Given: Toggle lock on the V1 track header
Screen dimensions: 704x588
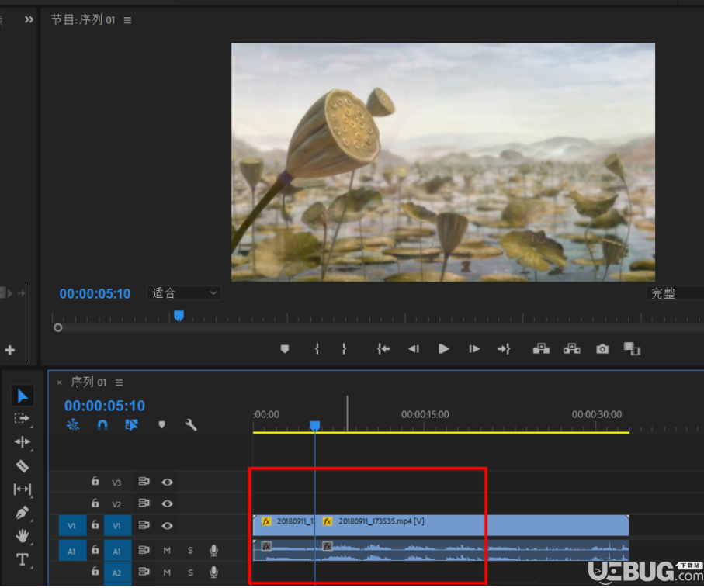Looking at the screenshot, I should click(95, 524).
